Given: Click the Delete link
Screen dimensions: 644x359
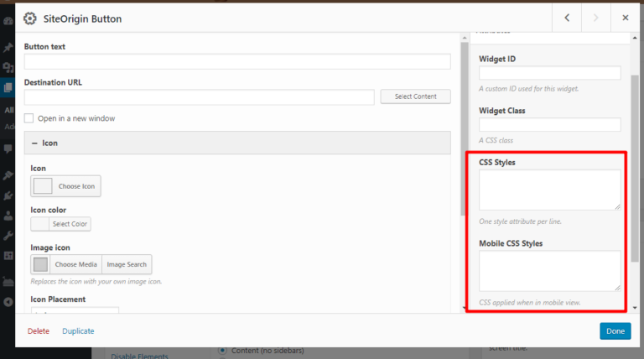Looking at the screenshot, I should [x=39, y=331].
